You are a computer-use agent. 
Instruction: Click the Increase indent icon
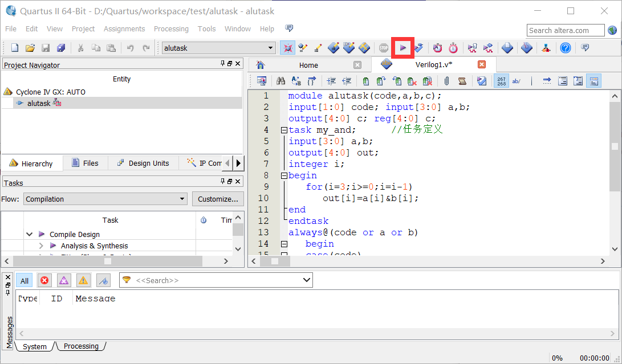pos(331,81)
